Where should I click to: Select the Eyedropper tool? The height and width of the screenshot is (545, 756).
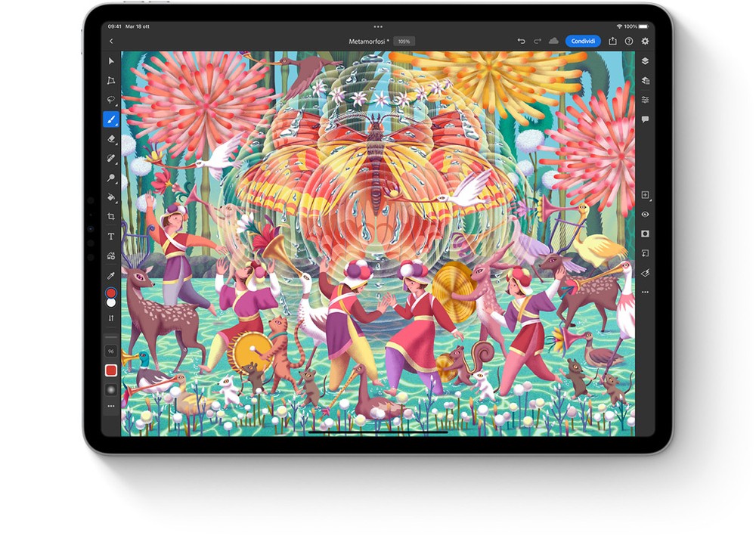coord(111,275)
